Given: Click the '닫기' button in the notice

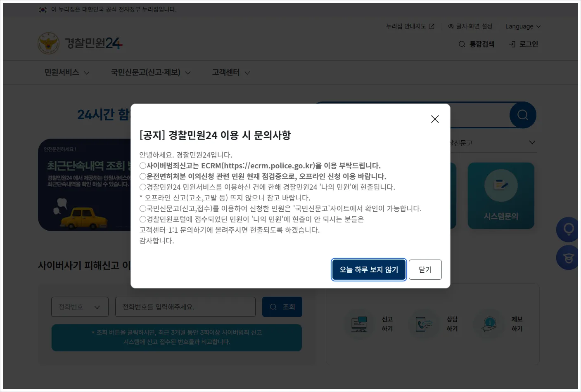Looking at the screenshot, I should [x=425, y=269].
